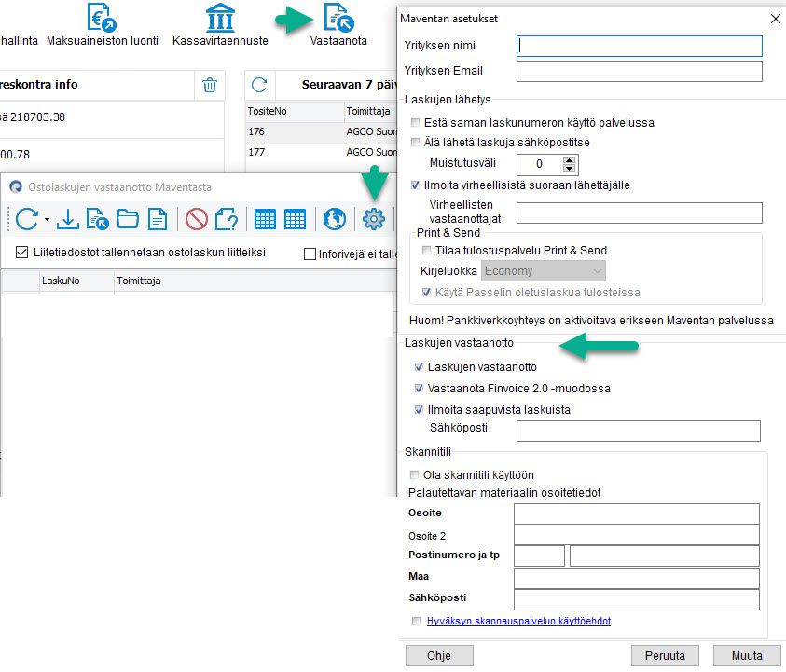Open folder icon in Maventa toolbar
The width and height of the screenshot is (786, 672).
point(128,219)
